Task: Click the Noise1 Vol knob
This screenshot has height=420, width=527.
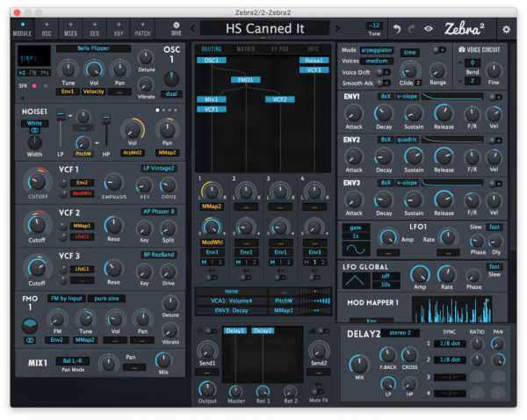Action: pos(133,129)
